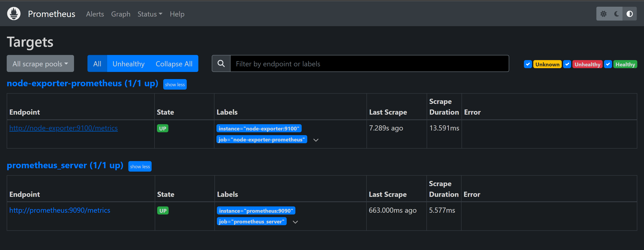Select the auto contrast theme icon

[x=629, y=14]
